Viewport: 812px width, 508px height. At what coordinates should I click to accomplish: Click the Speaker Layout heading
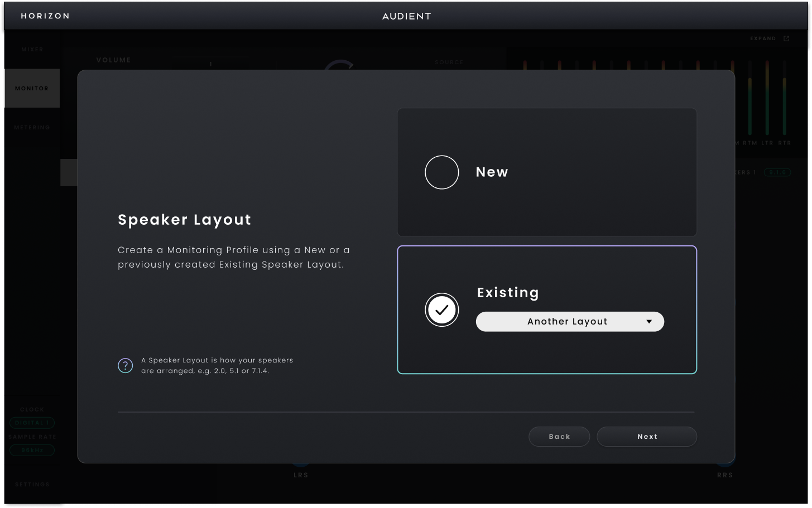coord(185,220)
